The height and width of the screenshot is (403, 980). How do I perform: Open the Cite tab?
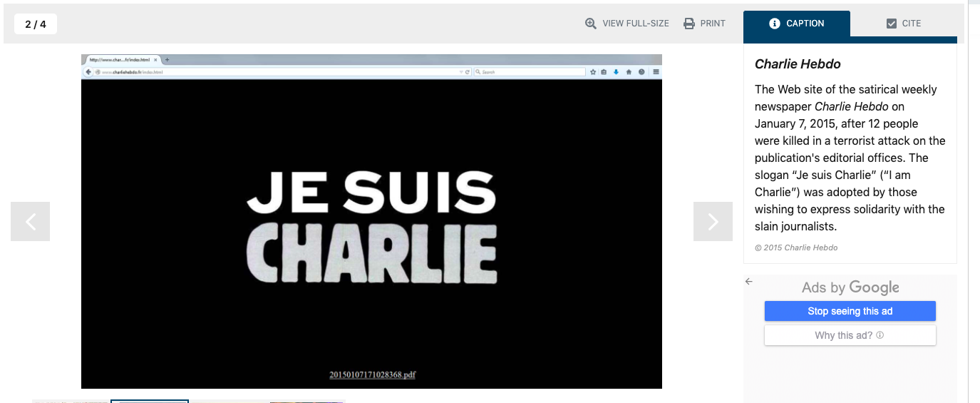click(x=911, y=24)
